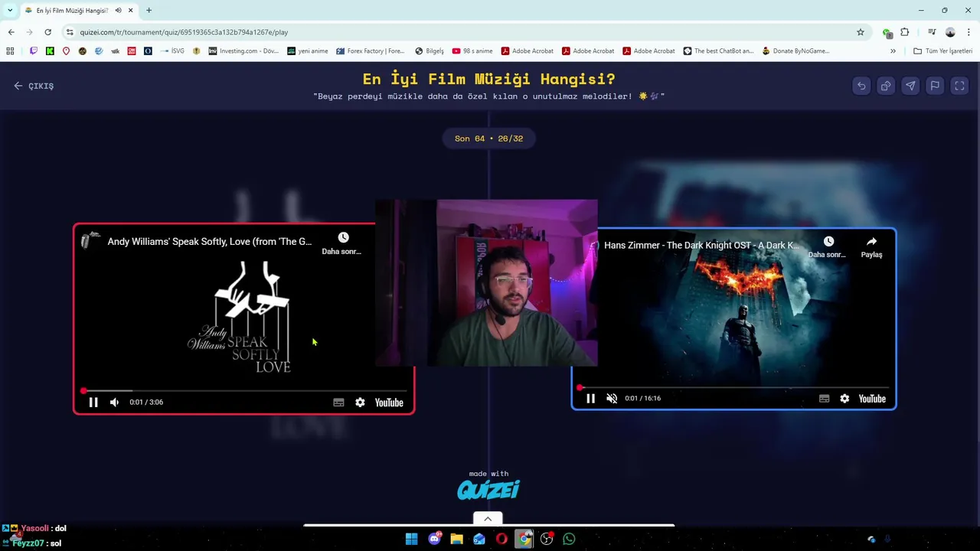Open Opera browser from the taskbar
Screen dimensions: 980x551
[501, 539]
